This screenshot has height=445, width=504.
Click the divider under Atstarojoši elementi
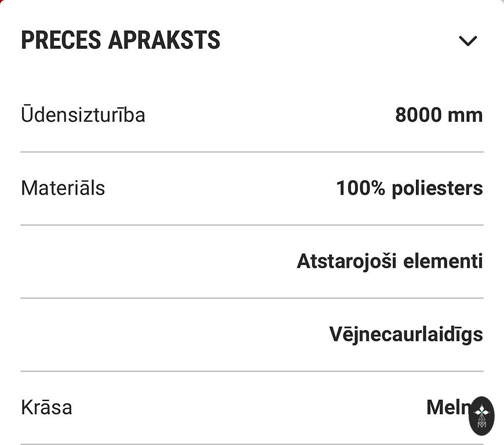pos(252,298)
